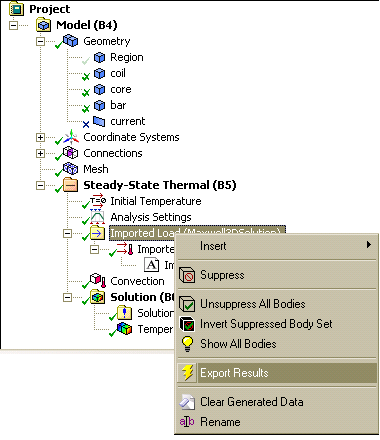Image resolution: width=380 pixels, height=440 pixels.
Task: Collapse the imported heat child node
Action: (95, 249)
